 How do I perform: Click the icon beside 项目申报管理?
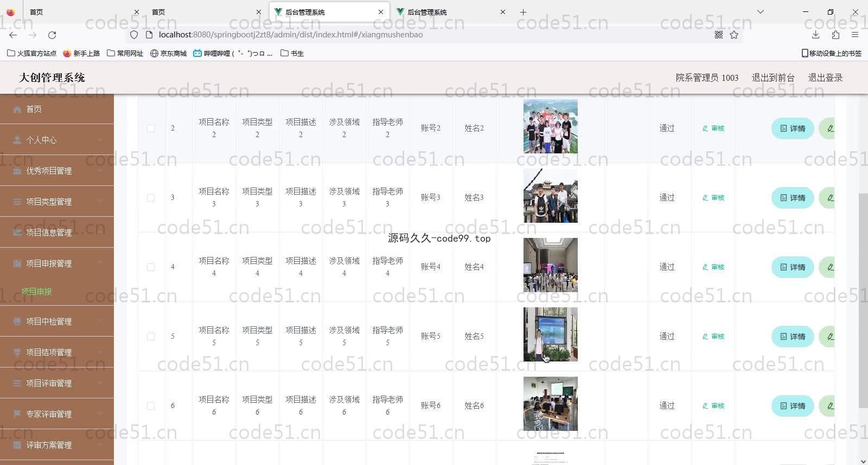click(x=17, y=263)
